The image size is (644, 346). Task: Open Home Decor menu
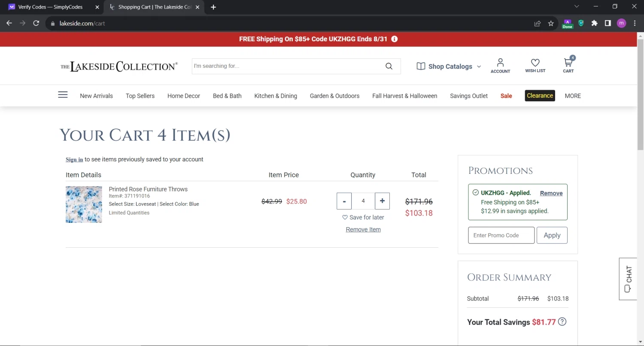(184, 96)
